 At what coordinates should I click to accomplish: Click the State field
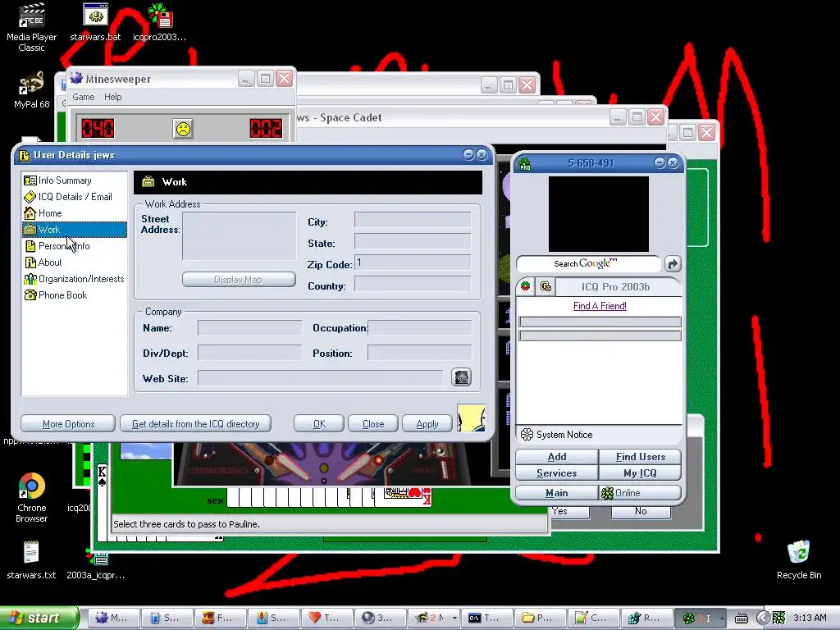point(413,241)
